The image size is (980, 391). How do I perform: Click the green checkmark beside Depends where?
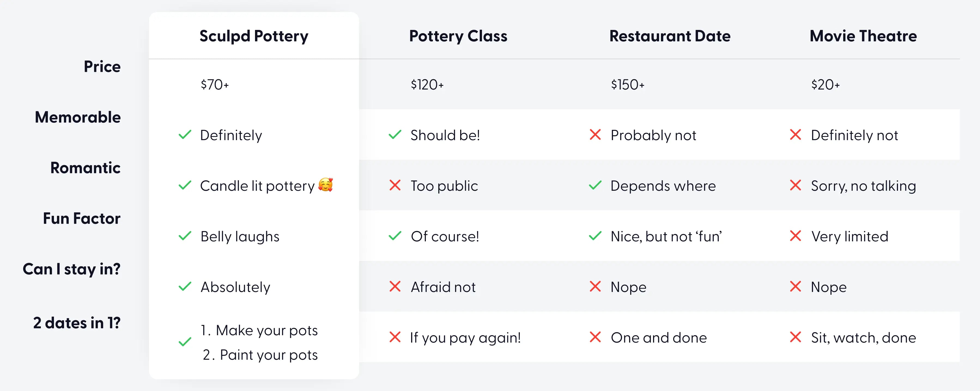coord(595,185)
